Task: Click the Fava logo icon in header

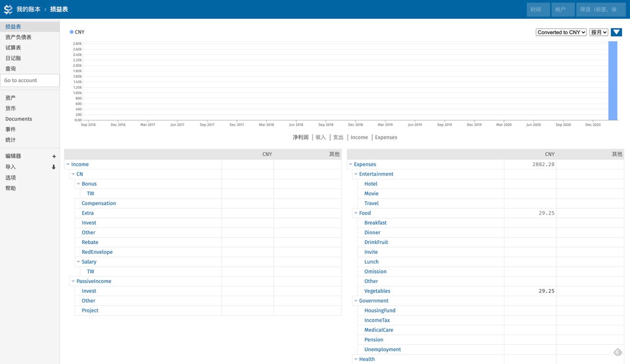Action: tap(8, 9)
